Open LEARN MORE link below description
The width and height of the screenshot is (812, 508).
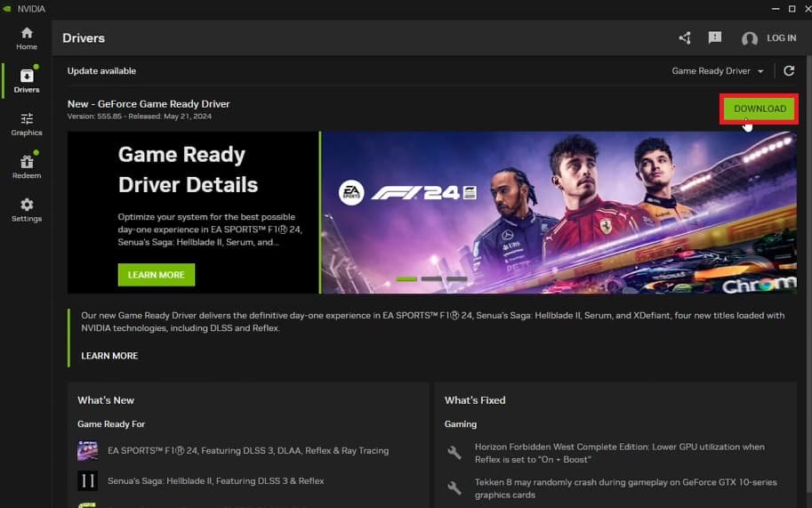(x=109, y=356)
